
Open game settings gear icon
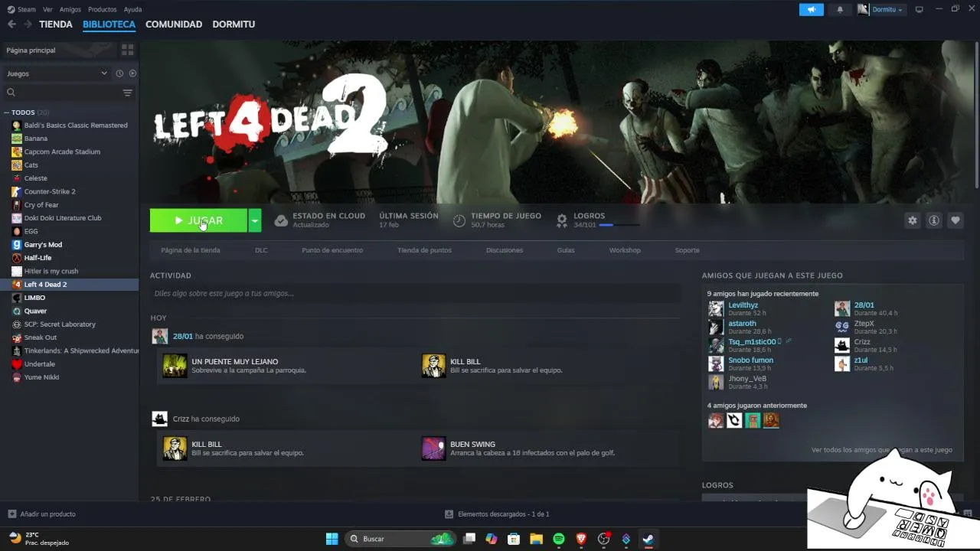(x=912, y=220)
